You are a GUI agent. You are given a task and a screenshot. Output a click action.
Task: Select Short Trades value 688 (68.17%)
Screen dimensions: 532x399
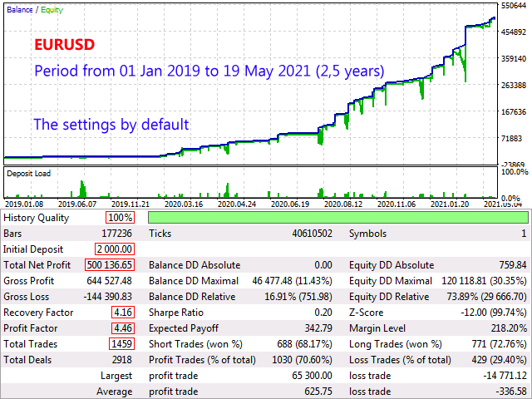304,344
